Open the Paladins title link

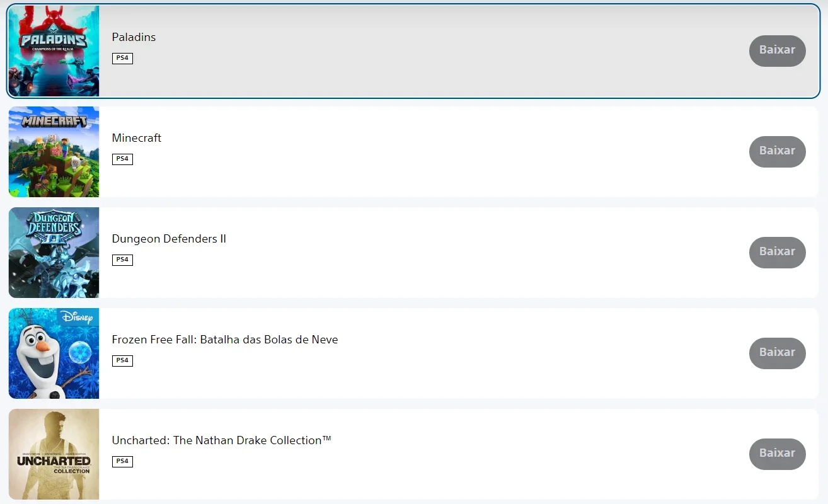click(x=134, y=37)
